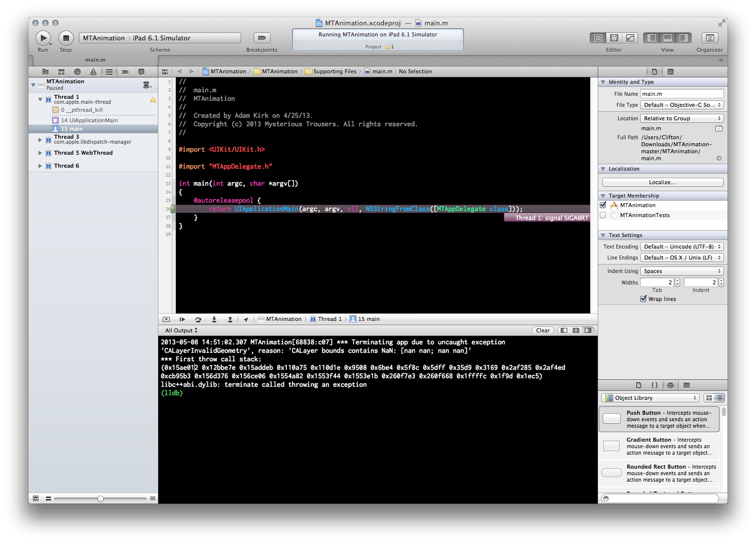Screen dimensions: 756x543
Task: Show the Issue navigator
Action: (x=93, y=72)
